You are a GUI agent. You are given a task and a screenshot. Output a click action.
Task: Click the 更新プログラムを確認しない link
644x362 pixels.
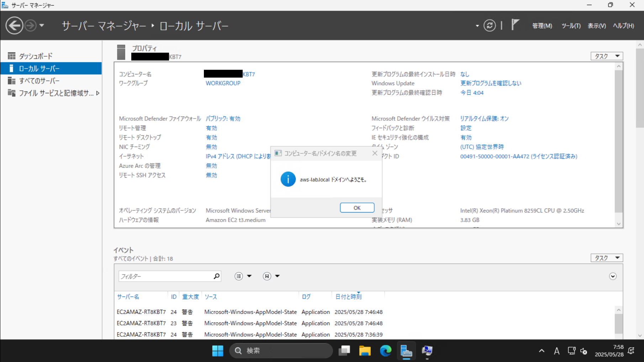[x=491, y=83]
